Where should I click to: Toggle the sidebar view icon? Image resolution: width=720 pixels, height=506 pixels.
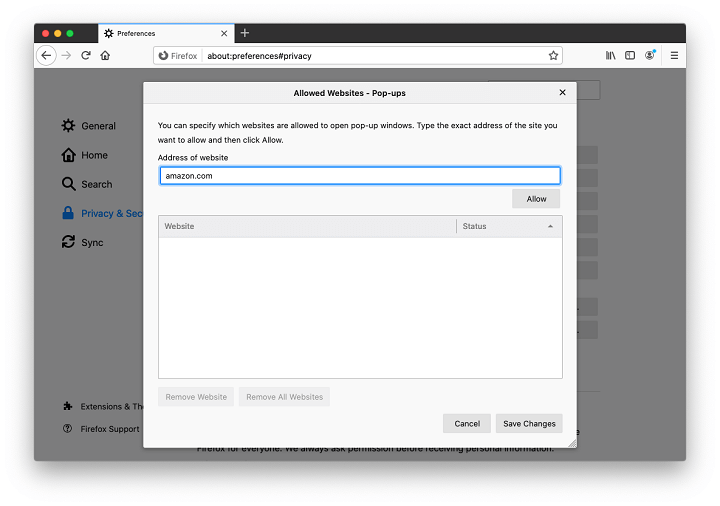630,56
